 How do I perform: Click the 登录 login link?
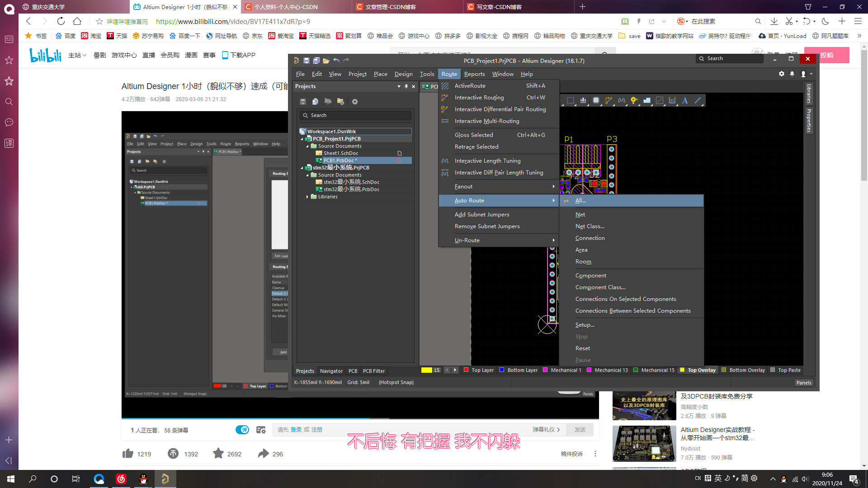[x=296, y=430]
